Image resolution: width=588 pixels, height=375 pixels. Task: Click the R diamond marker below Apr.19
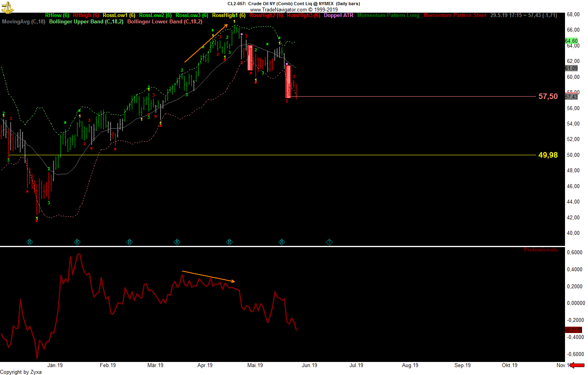point(177,242)
